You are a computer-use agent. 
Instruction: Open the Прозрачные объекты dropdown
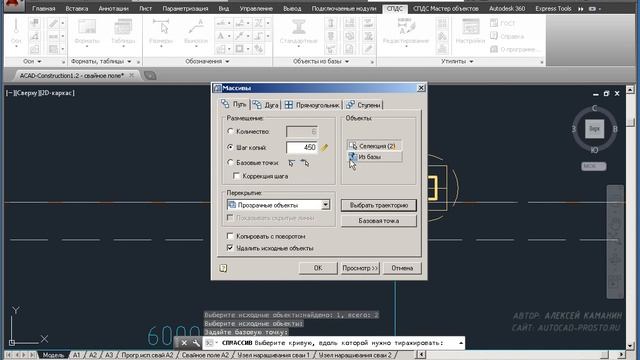pos(325,205)
